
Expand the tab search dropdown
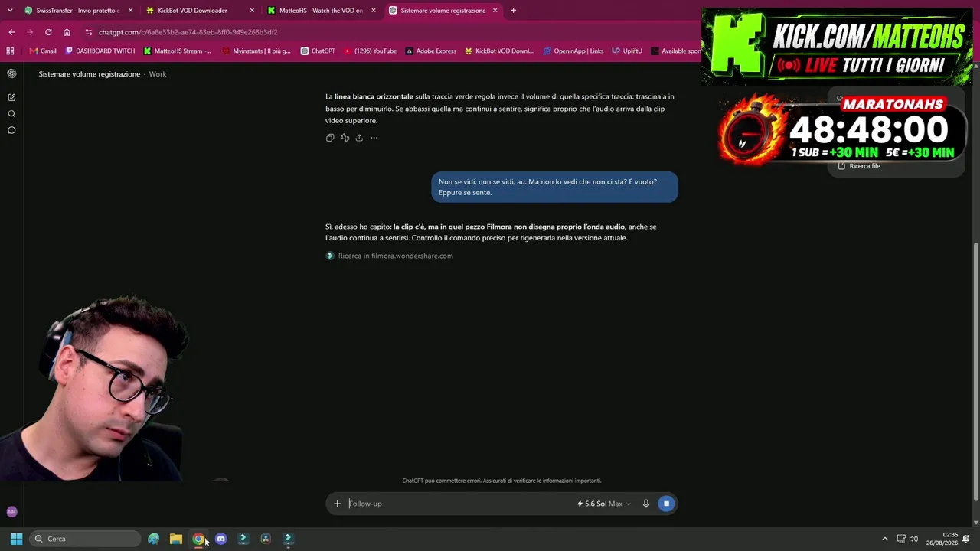click(x=10, y=11)
